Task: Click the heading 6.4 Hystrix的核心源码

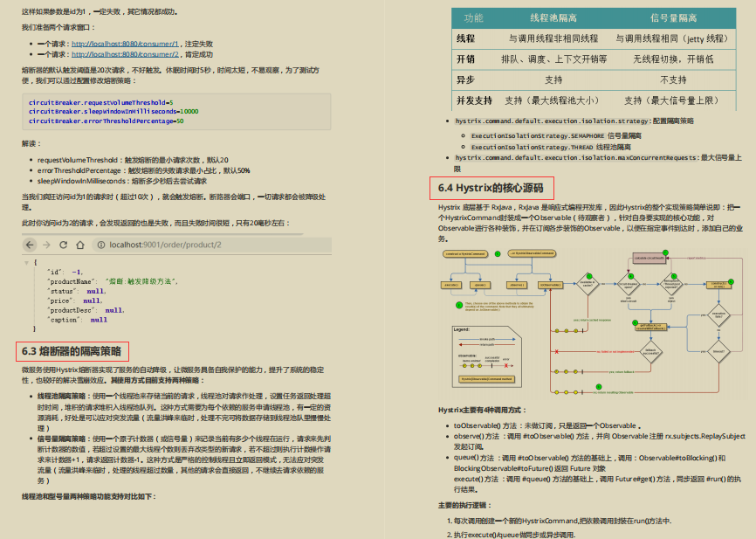Action: [491, 188]
